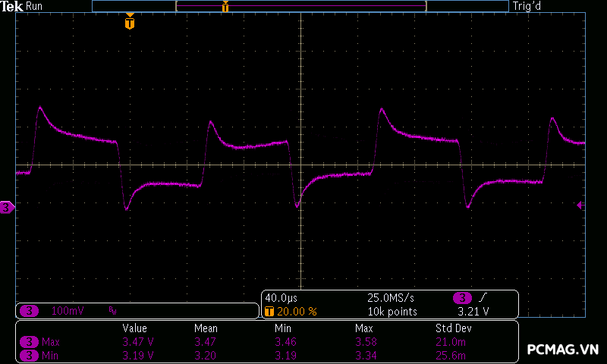Click the orange T icon beside 20.00 %

tap(269, 312)
